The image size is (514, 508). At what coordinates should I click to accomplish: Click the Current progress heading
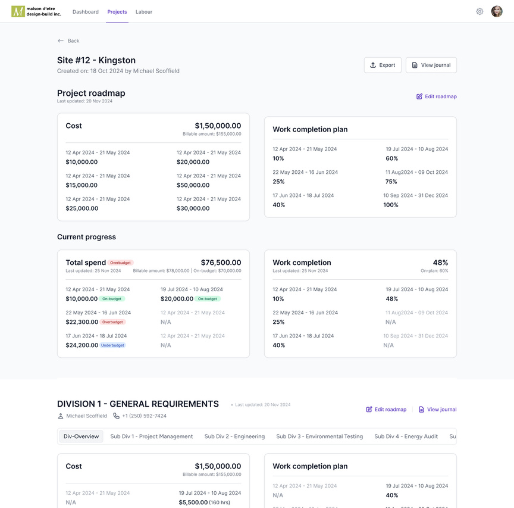pos(87,237)
